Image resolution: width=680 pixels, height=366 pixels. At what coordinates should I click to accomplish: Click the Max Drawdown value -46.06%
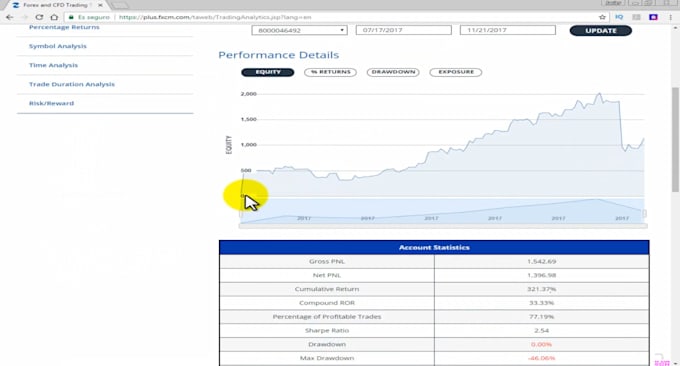[x=542, y=358]
